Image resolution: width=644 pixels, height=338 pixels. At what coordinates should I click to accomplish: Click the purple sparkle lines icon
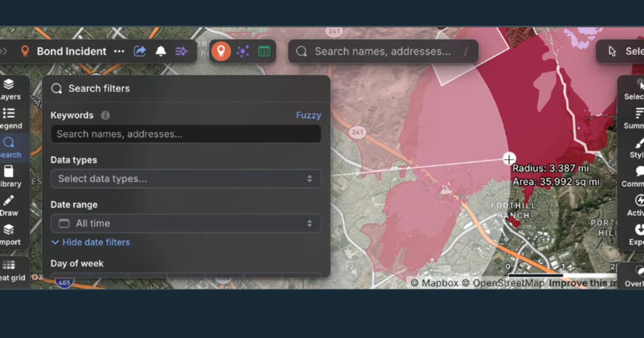181,51
